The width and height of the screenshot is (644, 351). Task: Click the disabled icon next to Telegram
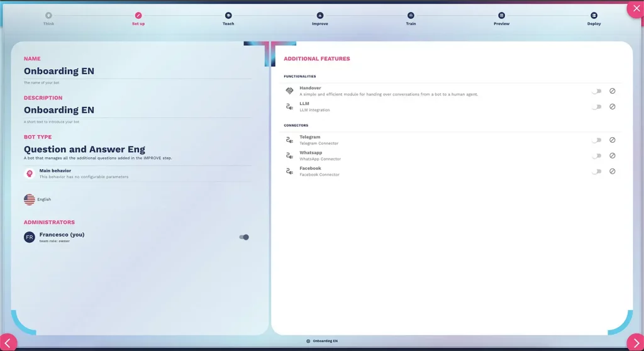tap(613, 140)
